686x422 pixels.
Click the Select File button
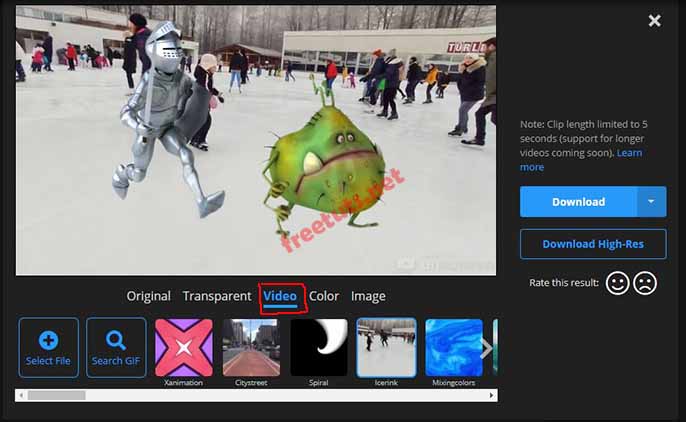tap(49, 348)
